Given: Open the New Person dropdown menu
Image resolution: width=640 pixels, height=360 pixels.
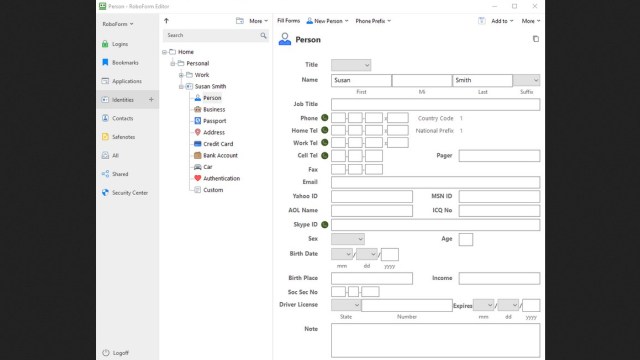Looking at the screenshot, I should 327,21.
